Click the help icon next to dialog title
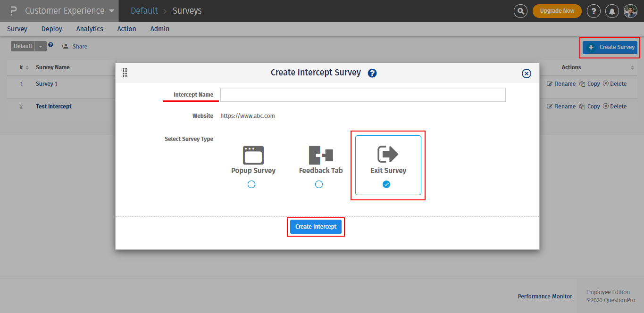The height and width of the screenshot is (313, 644). pos(372,73)
